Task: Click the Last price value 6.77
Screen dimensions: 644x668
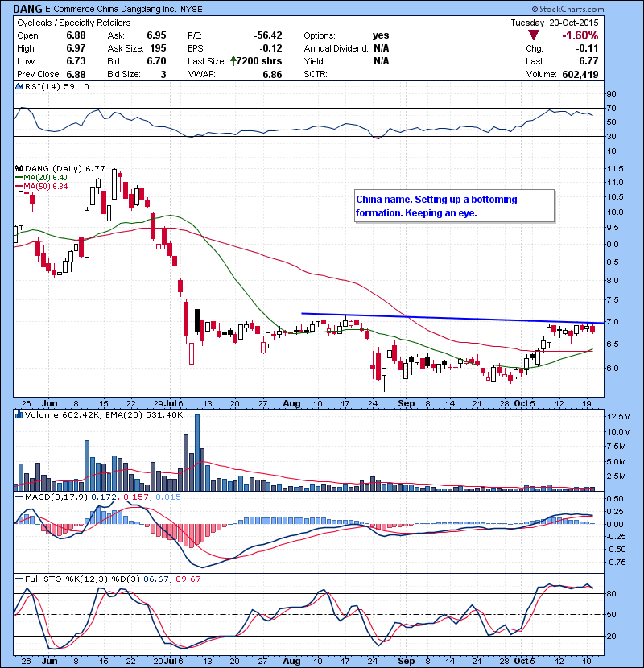Action: click(x=588, y=61)
